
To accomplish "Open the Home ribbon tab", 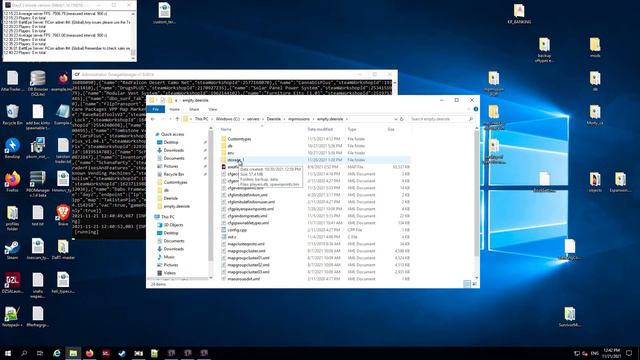I will click(x=174, y=109).
